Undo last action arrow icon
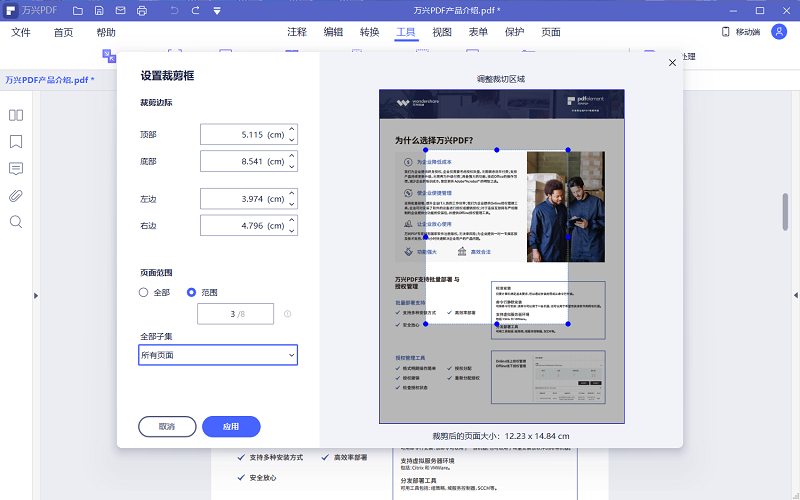Image resolution: width=800 pixels, height=500 pixels. pos(174,11)
